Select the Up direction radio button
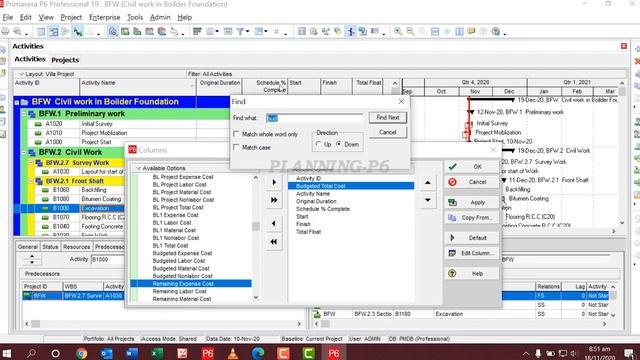The height and width of the screenshot is (360, 640). [x=318, y=144]
